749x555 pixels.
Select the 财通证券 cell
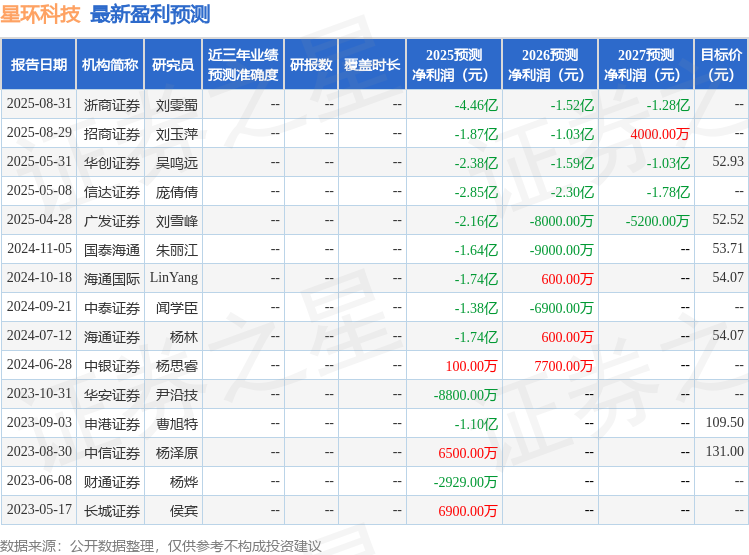[x=112, y=482]
